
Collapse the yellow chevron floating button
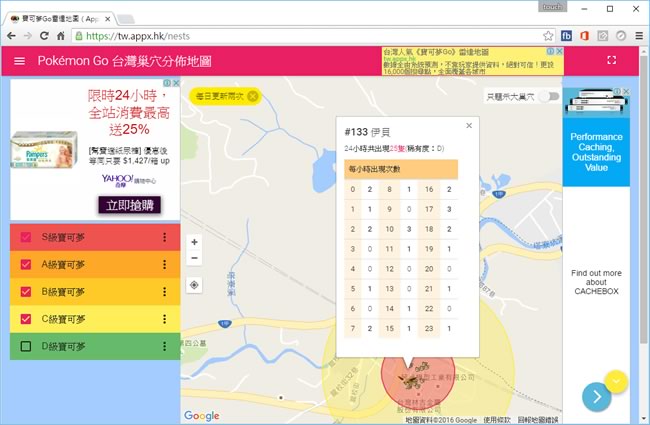click(x=616, y=381)
